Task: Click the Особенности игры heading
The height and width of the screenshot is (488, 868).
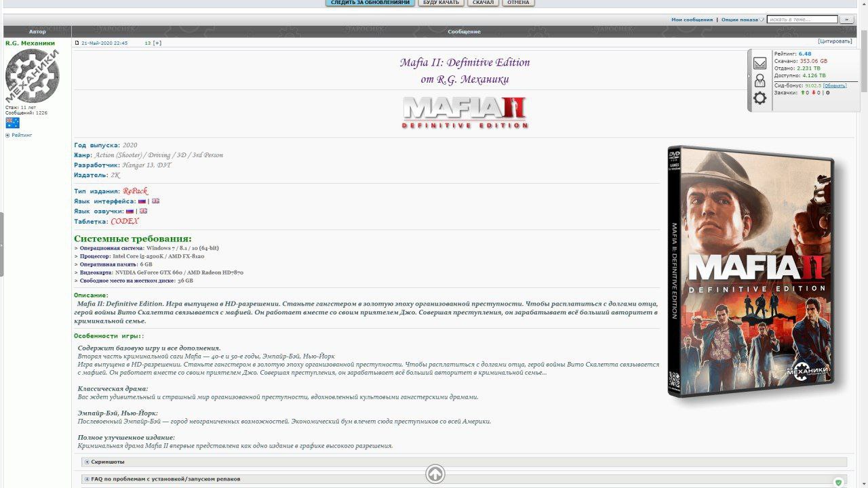Action: (108, 336)
